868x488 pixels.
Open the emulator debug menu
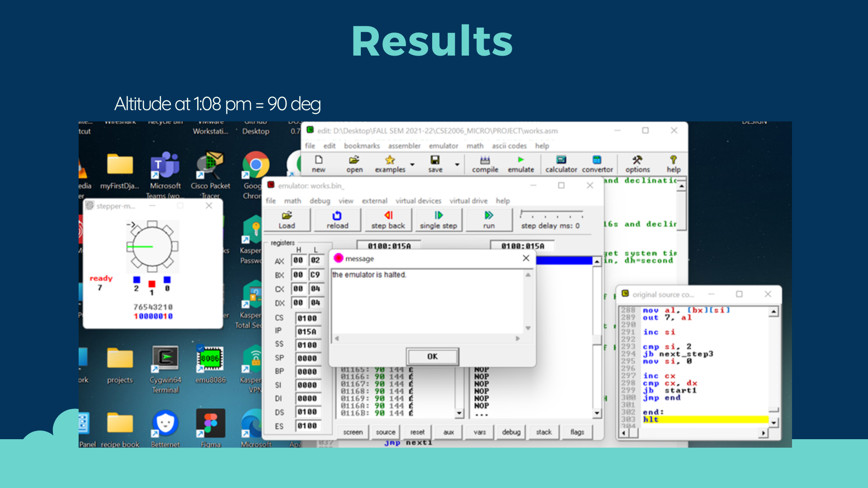coord(320,201)
